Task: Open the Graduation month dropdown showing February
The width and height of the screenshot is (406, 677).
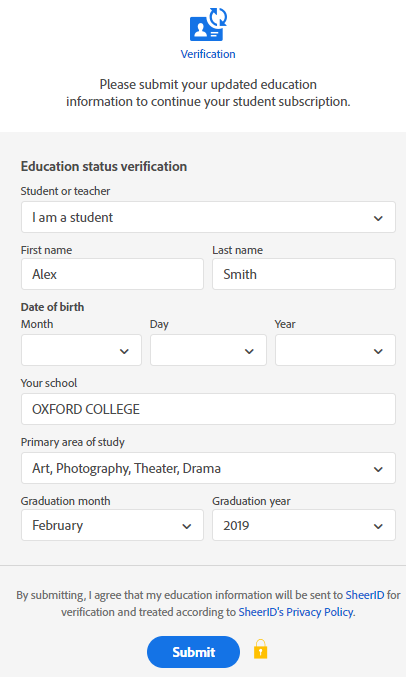Action: click(112, 525)
